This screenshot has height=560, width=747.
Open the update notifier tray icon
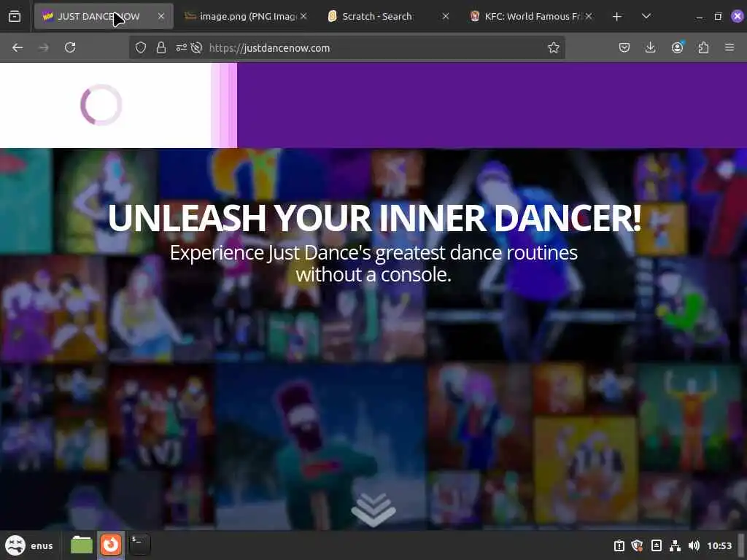(x=619, y=545)
